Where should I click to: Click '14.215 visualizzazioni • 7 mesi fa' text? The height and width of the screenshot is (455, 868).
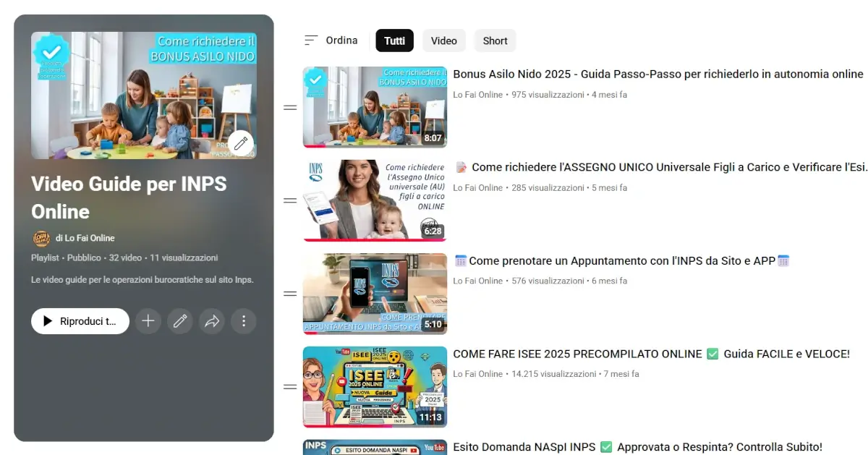(575, 375)
